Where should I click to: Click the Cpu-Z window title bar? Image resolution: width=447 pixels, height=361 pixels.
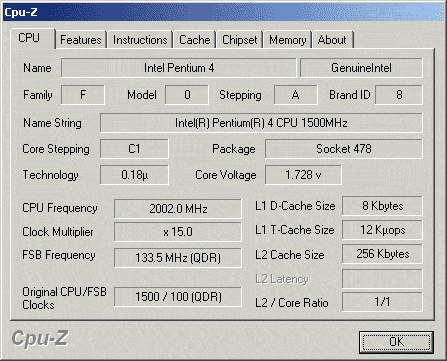coord(223,12)
